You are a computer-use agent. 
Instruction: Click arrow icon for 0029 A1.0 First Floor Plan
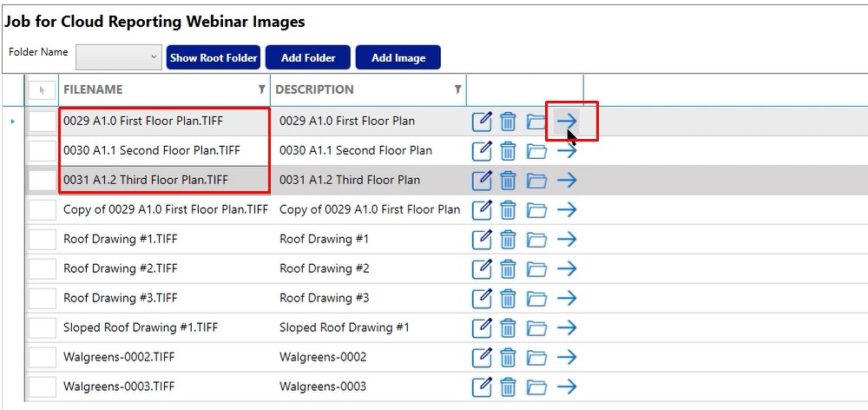coord(567,121)
